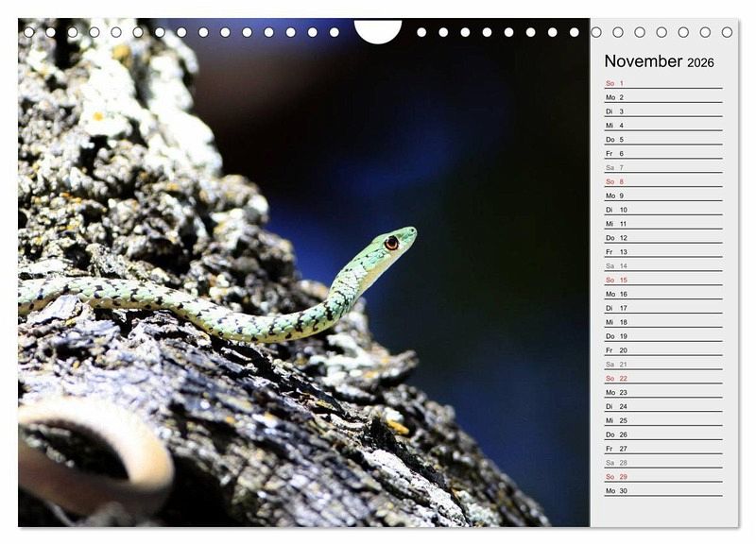Select the So 22 date row

(663, 378)
